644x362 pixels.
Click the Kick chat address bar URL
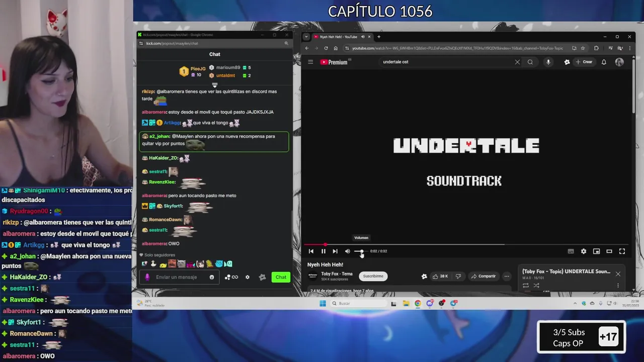172,43
